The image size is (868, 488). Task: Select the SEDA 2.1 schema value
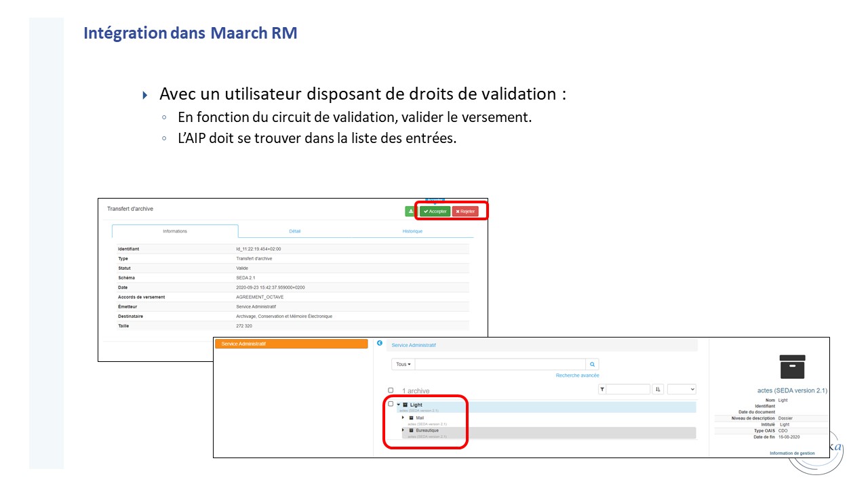245,278
